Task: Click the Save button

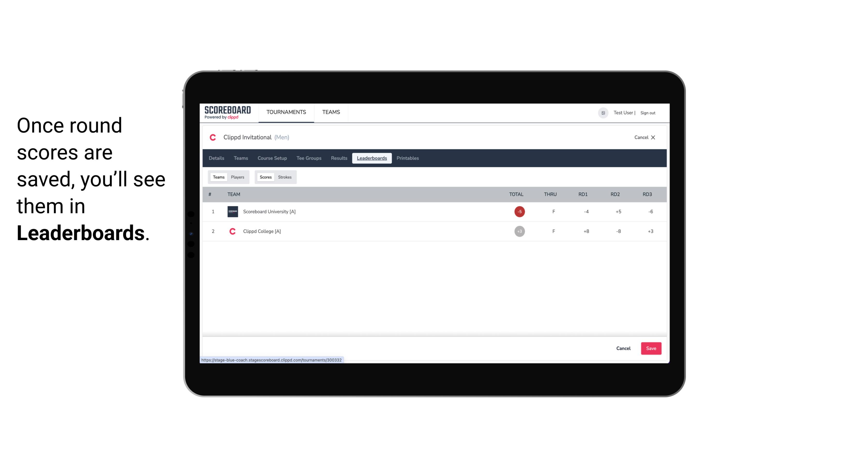Action: pyautogui.click(x=650, y=348)
